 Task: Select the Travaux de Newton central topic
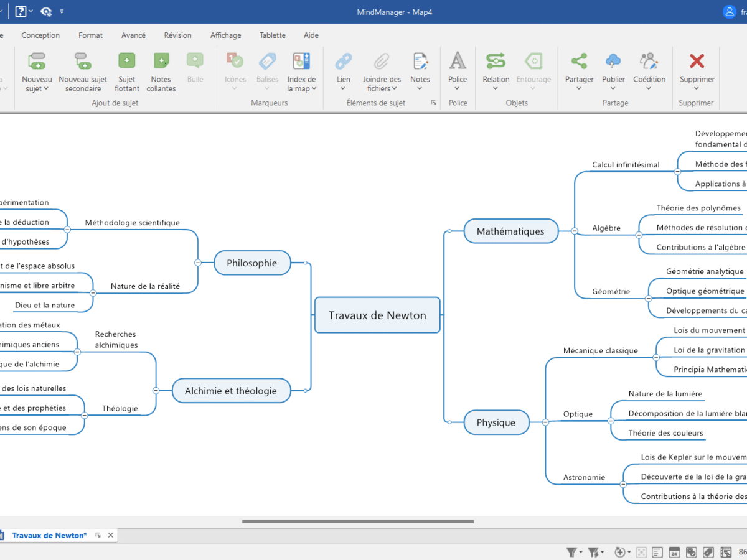pyautogui.click(x=377, y=315)
